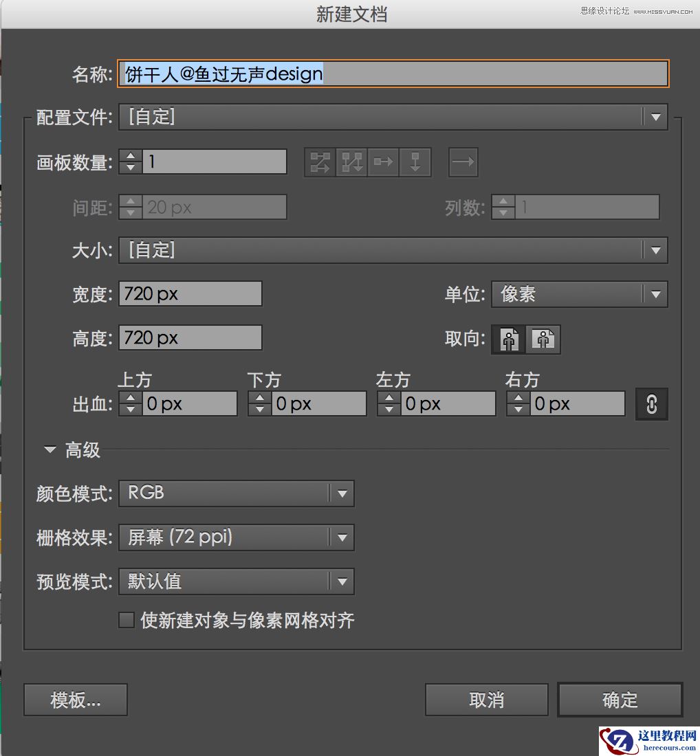Open the 配置文件 dropdown
The width and height of the screenshot is (700, 756).
click(655, 116)
